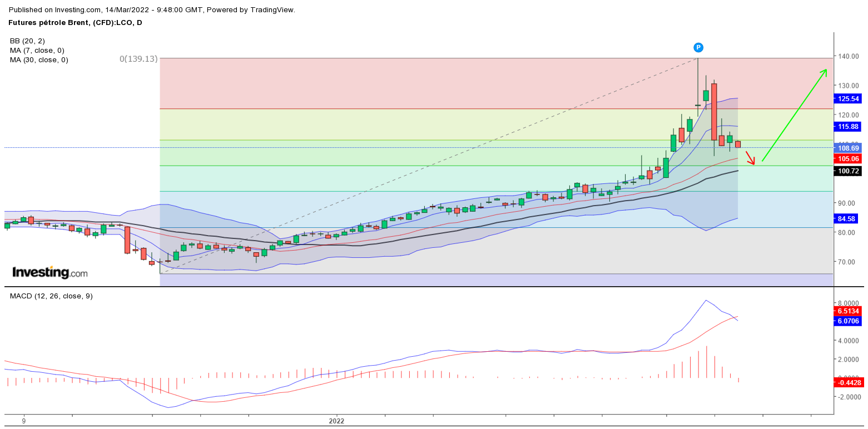The width and height of the screenshot is (868, 429).
Task: Click the MA (7, close, 0) indicator label
Action: point(37,50)
